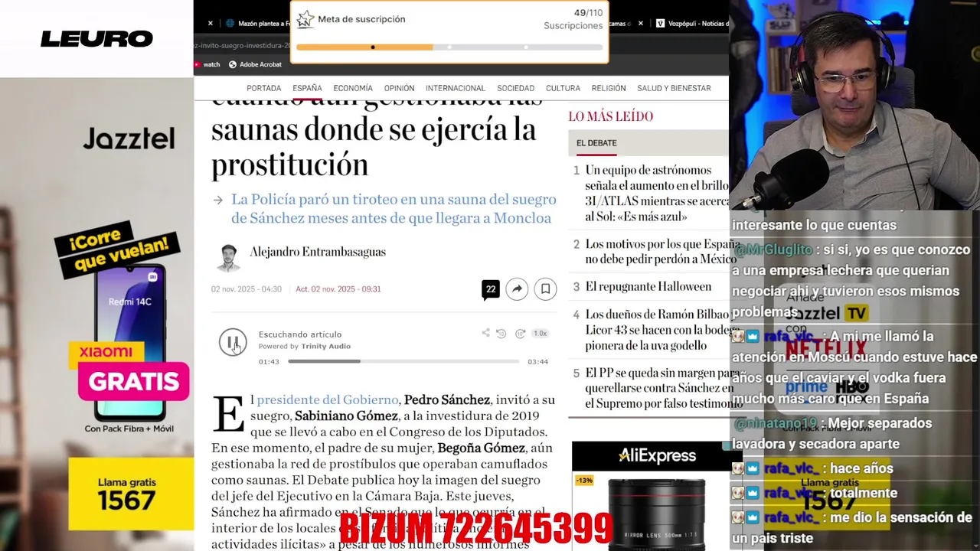
Task: Open author Alejandro Entrambasaguas page
Action: (x=318, y=252)
